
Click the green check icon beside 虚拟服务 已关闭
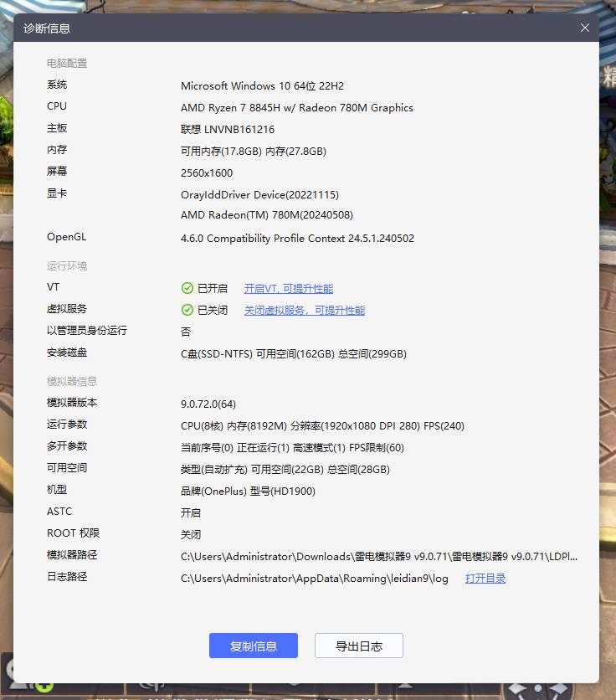pos(187,311)
